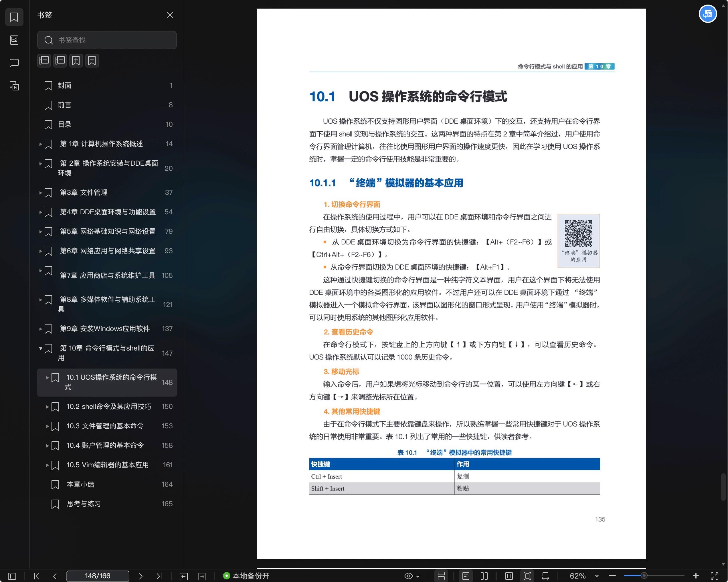Expand 第4章 DDE桌面环境与功能设置
The image size is (728, 582).
point(41,212)
